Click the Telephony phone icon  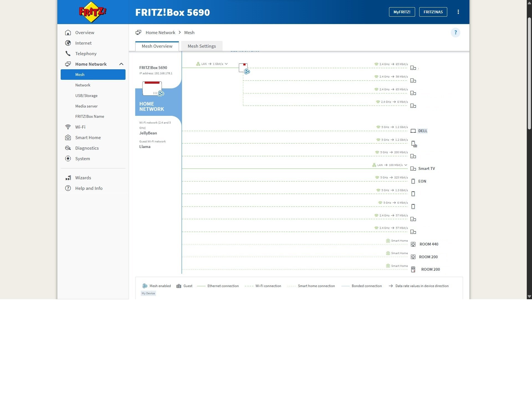click(x=68, y=53)
